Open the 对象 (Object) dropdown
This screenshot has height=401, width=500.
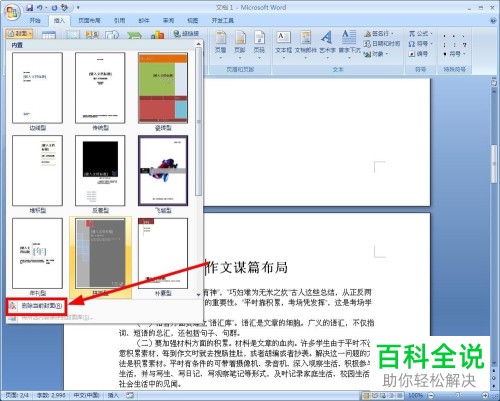click(376, 54)
